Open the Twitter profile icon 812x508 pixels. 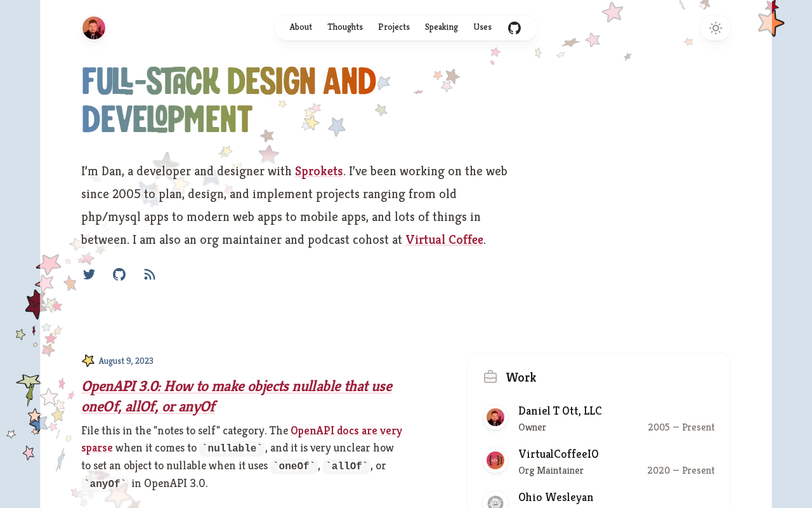pyautogui.click(x=89, y=274)
